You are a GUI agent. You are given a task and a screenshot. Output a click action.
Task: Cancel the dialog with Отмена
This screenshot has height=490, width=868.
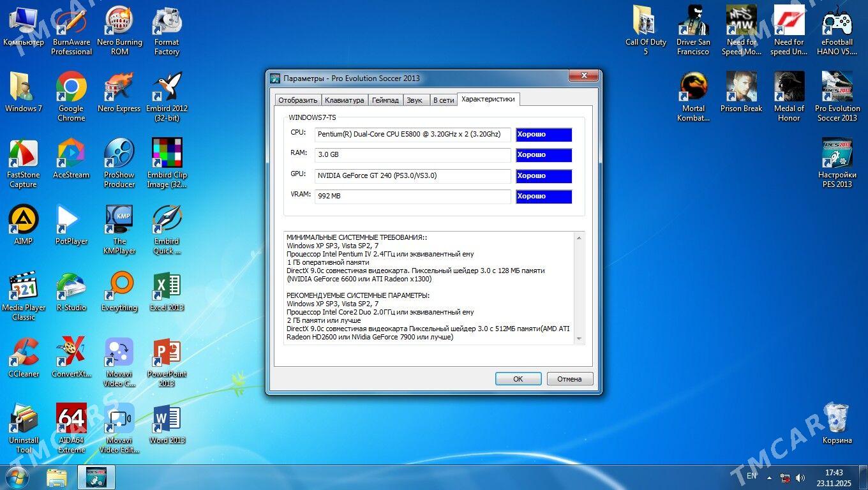pos(569,378)
